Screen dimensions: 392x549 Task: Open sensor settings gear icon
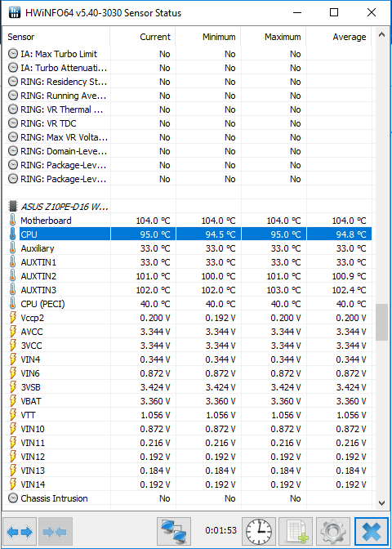(333, 532)
